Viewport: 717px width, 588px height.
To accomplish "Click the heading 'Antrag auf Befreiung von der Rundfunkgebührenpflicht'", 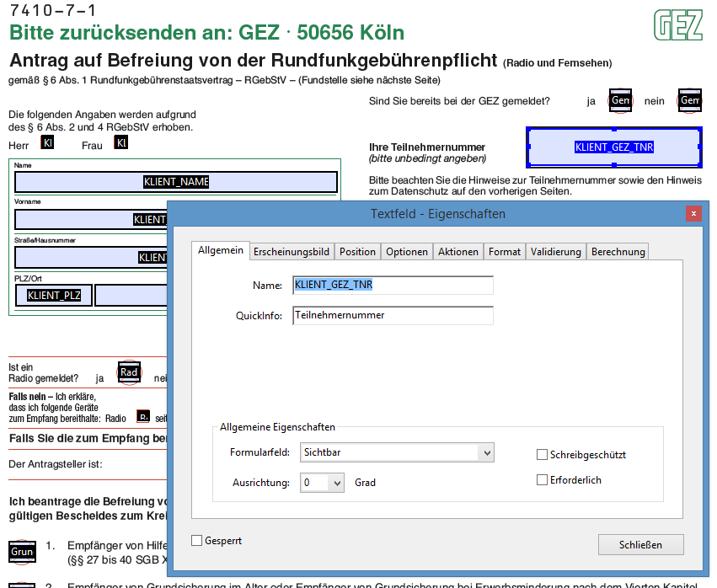I will pos(254,61).
